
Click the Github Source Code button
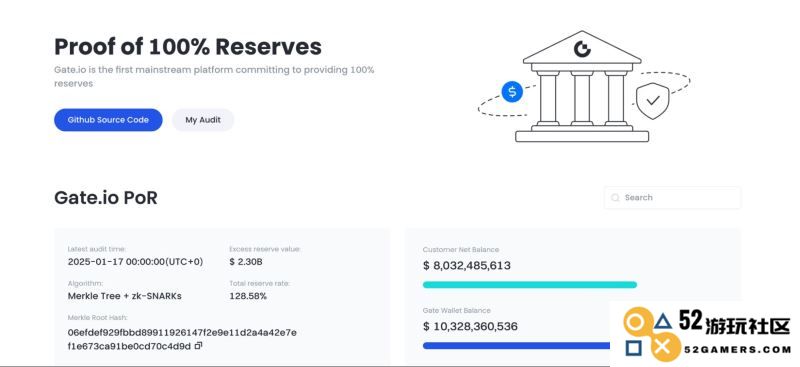[x=108, y=120]
